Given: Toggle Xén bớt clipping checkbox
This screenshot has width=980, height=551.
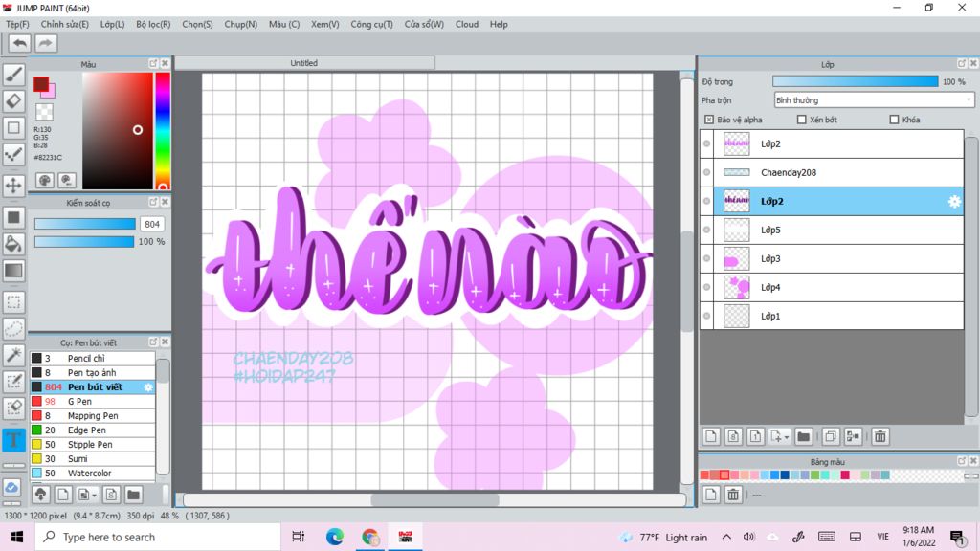Looking at the screenshot, I should click(x=801, y=120).
